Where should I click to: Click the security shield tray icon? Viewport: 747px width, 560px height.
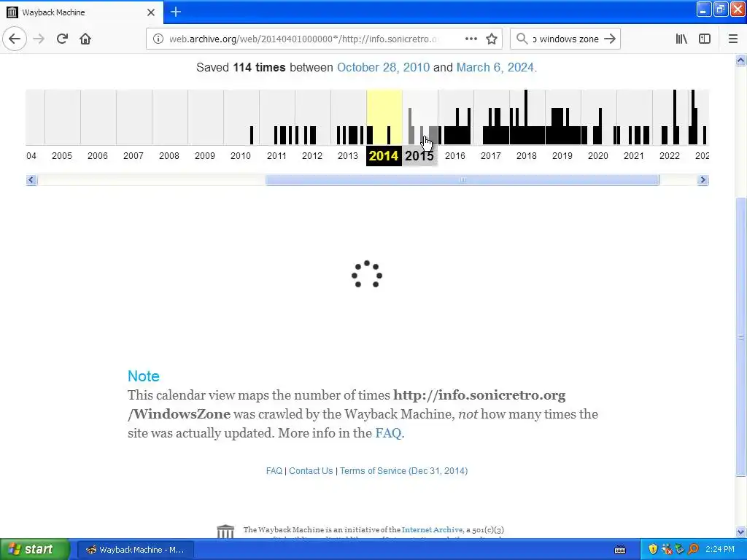(653, 550)
